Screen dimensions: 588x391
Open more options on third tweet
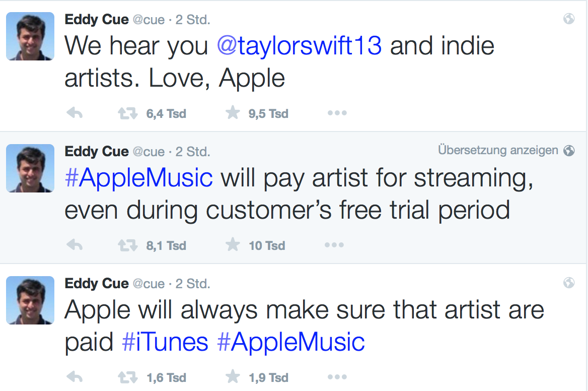pyautogui.click(x=337, y=377)
